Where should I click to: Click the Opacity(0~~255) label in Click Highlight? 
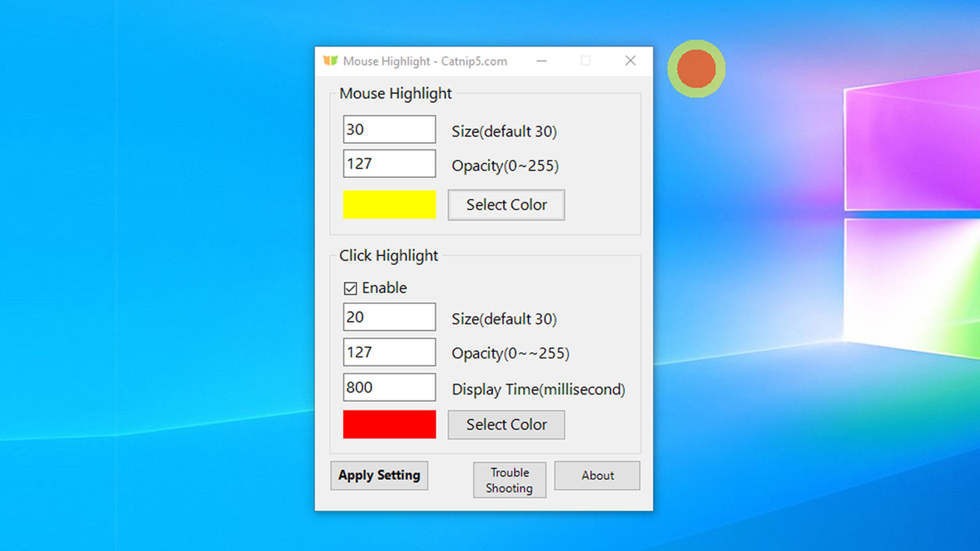point(510,353)
